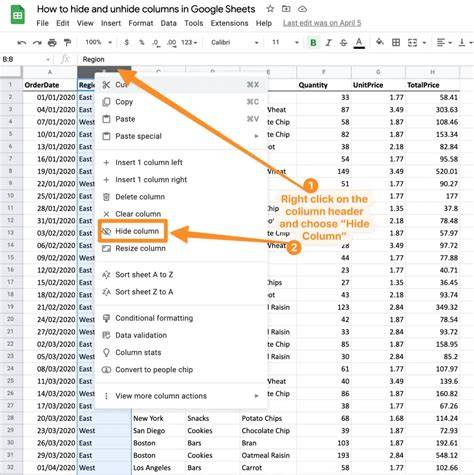This screenshot has height=475, width=474.
Task: Select the Paint format roller icon
Action: [x=68, y=43]
